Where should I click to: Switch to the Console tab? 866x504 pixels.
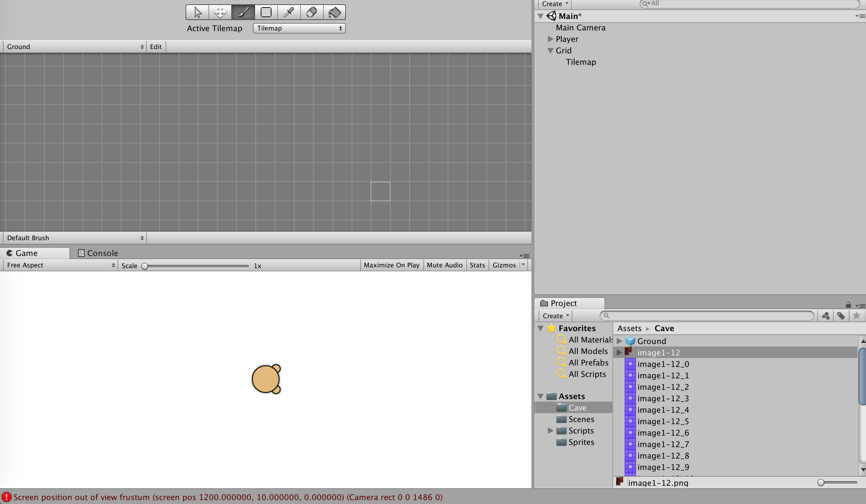pos(98,253)
